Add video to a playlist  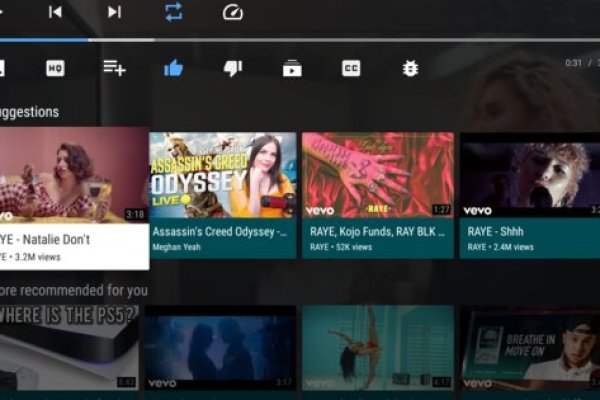tap(114, 68)
